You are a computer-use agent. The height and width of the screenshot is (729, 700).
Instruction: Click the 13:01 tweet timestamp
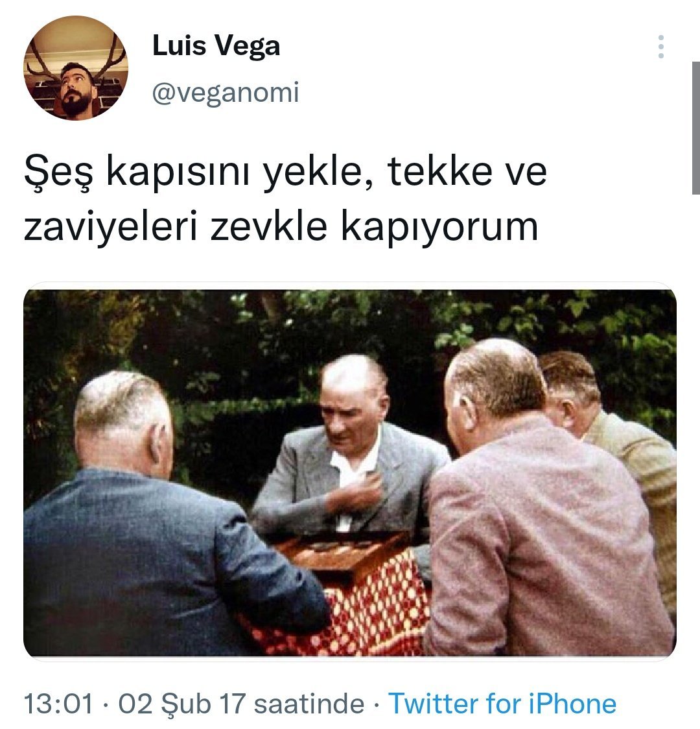click(x=58, y=704)
